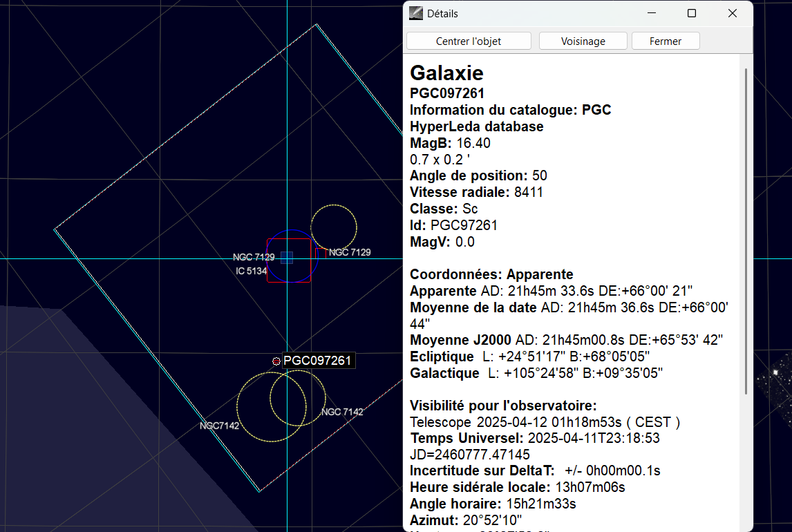Click the Galactique coordinates line

click(x=536, y=373)
